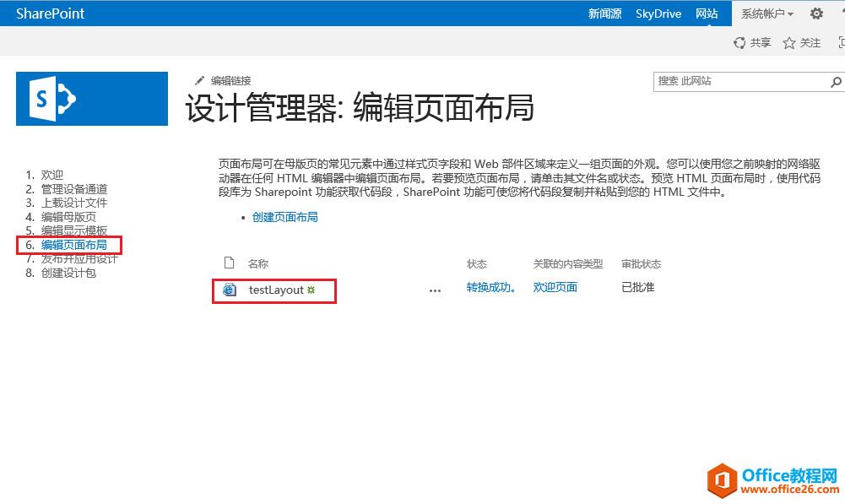
Task: Open the SkyDrive top link
Action: (658, 14)
